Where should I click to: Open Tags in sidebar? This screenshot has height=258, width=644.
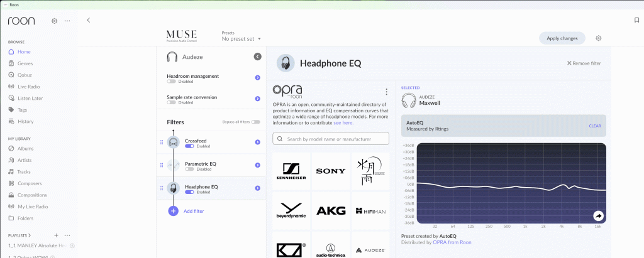(x=22, y=110)
